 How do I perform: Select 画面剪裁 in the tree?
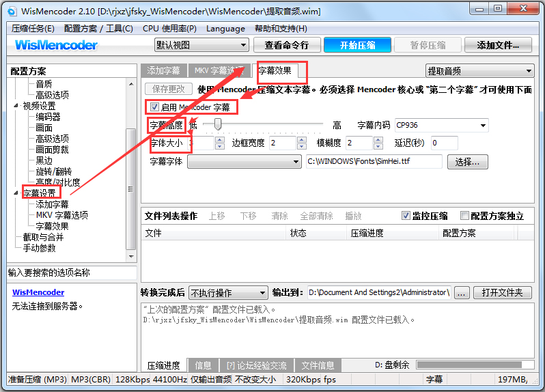pyautogui.click(x=52, y=150)
